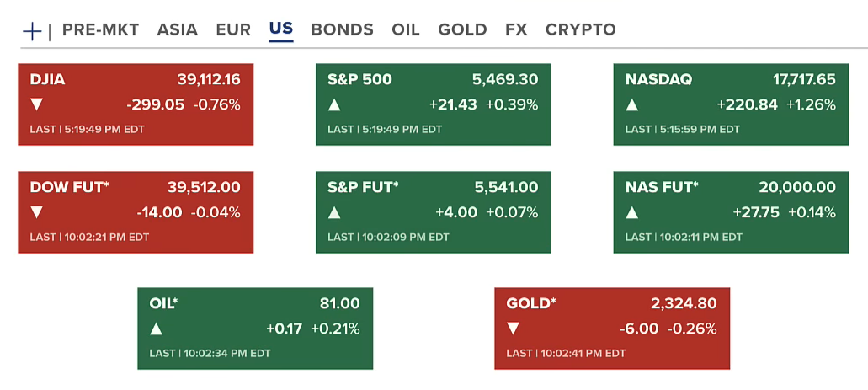868x390 pixels.
Task: Switch to the PRE-MKT tab
Action: pyautogui.click(x=100, y=29)
